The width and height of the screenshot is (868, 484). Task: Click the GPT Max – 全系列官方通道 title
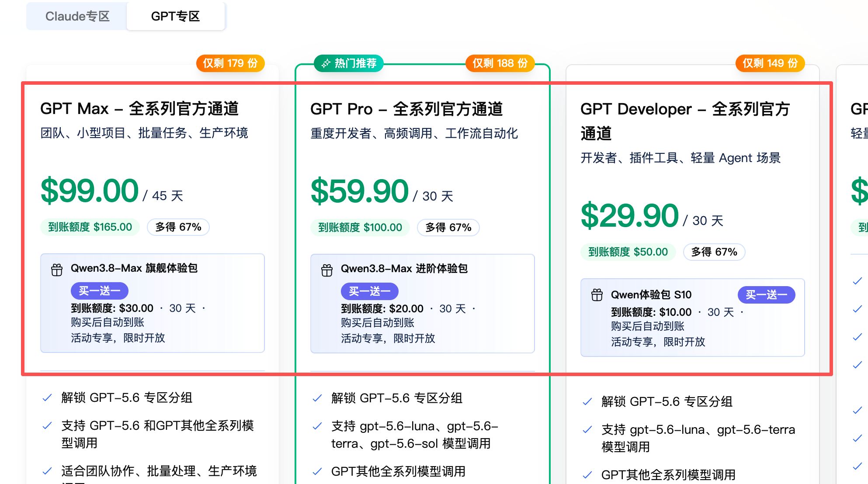pyautogui.click(x=139, y=109)
